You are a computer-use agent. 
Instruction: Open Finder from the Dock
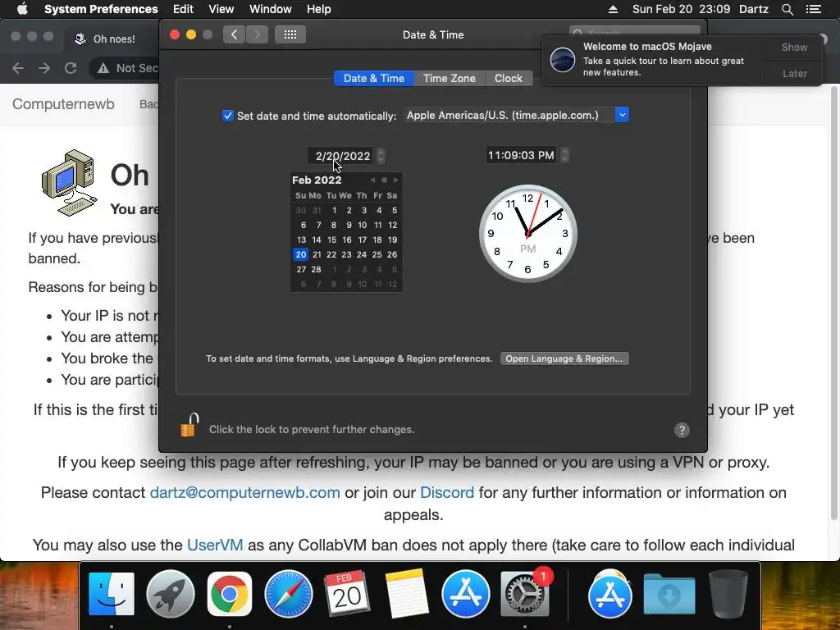[112, 594]
